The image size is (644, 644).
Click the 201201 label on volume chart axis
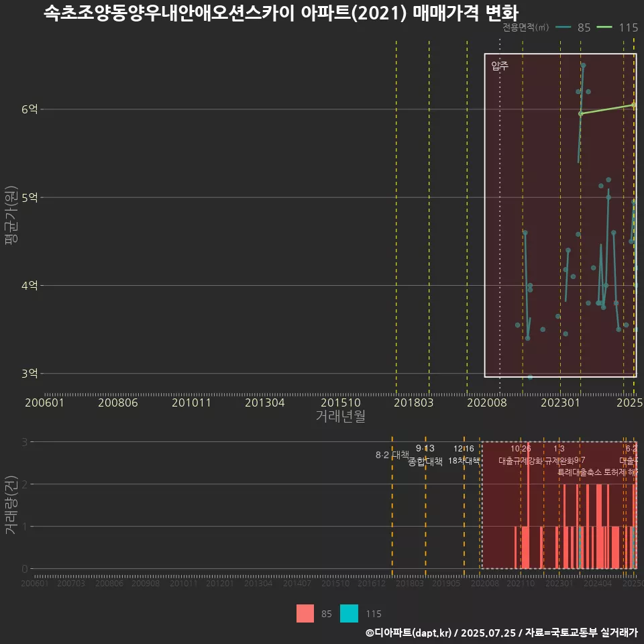point(220,583)
